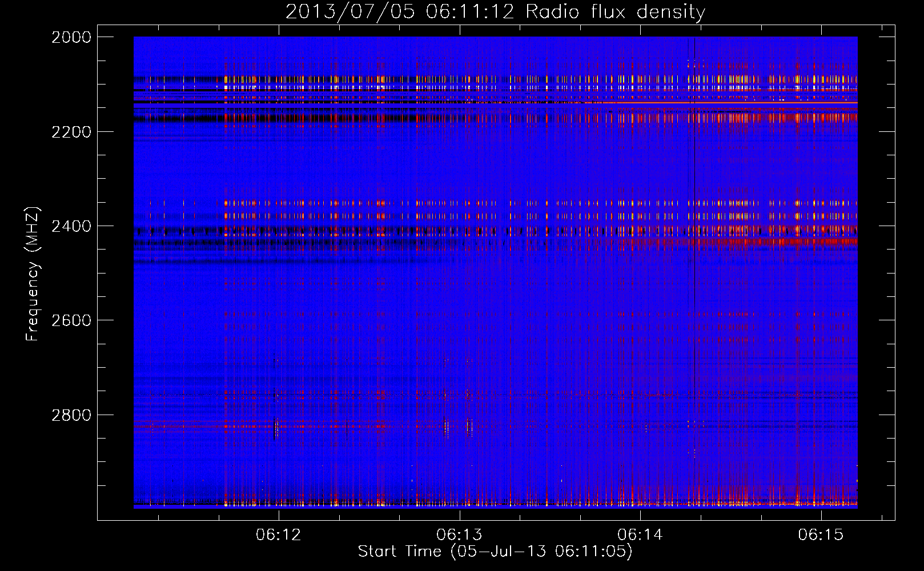
Task: Click the '2000' frequency axis label
Action: coord(71,37)
